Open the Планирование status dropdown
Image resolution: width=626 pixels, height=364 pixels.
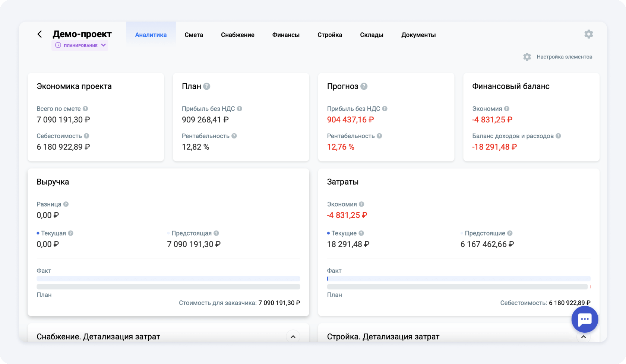pyautogui.click(x=80, y=45)
